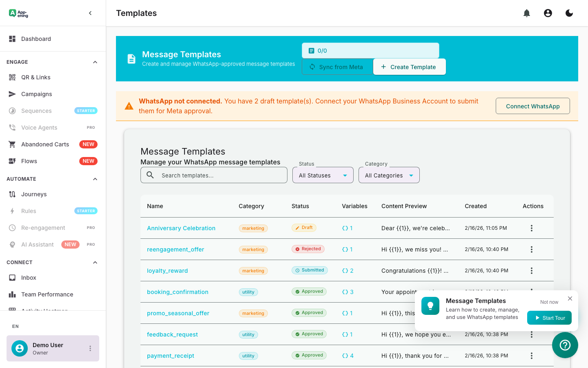Open the Journeys sidebar entry
588x368 pixels.
34,194
